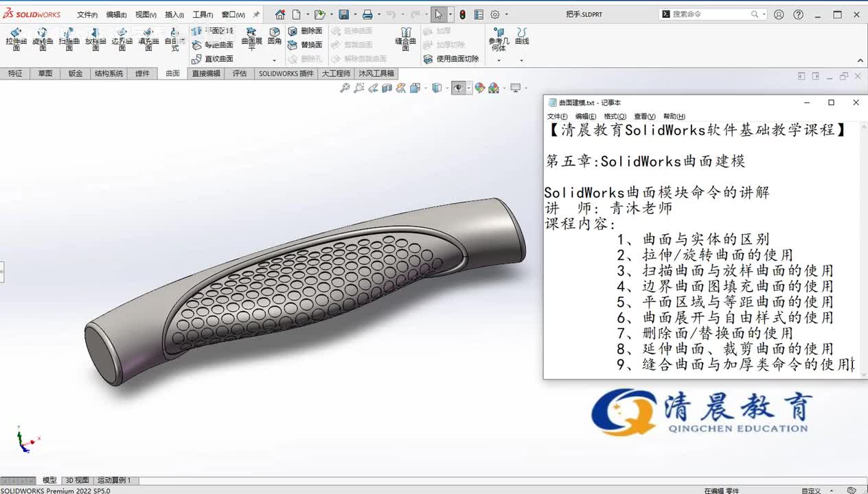Click the Edit Appearance color ball icon

coord(480,88)
